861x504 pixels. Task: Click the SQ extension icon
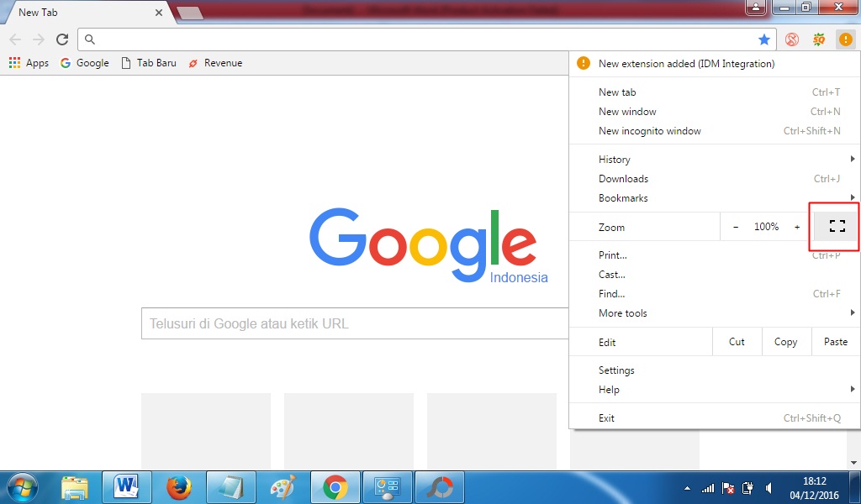pos(817,39)
